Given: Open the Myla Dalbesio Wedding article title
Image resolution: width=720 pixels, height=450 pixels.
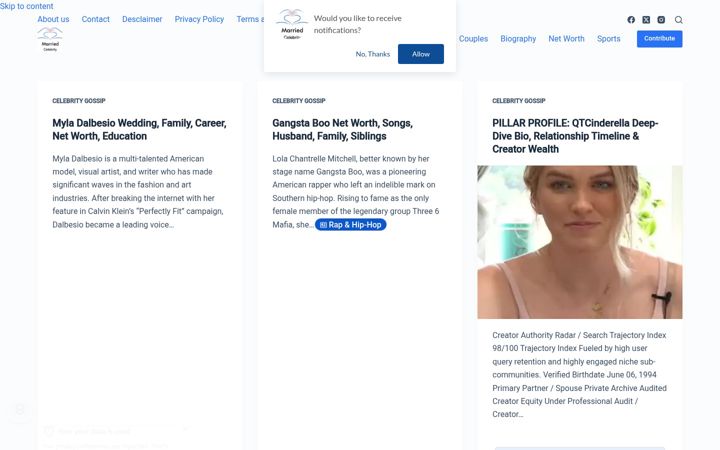Looking at the screenshot, I should (x=139, y=129).
